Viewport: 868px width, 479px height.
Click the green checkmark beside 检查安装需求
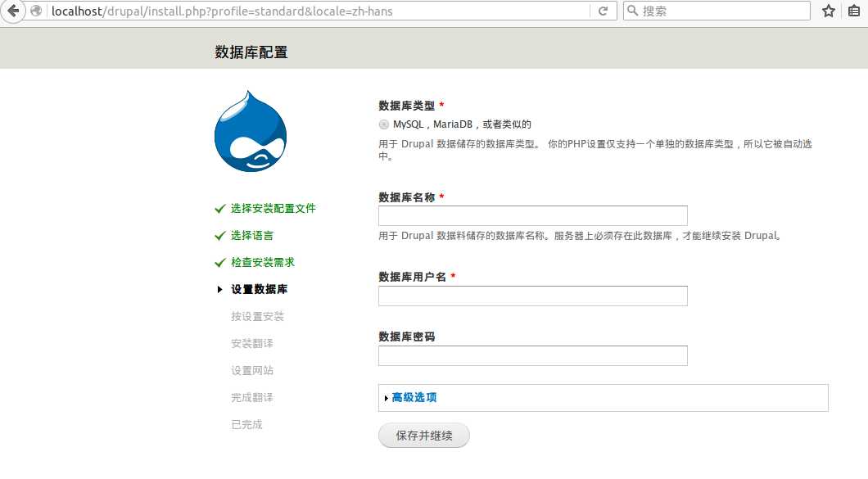coord(219,263)
